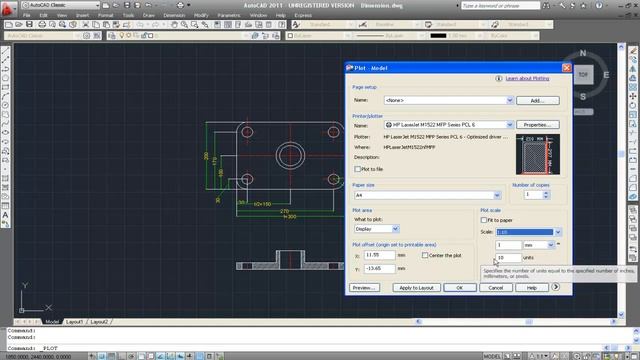Open the Express menu
Screen dimensions: 640x360
pyautogui.click(x=303, y=15)
